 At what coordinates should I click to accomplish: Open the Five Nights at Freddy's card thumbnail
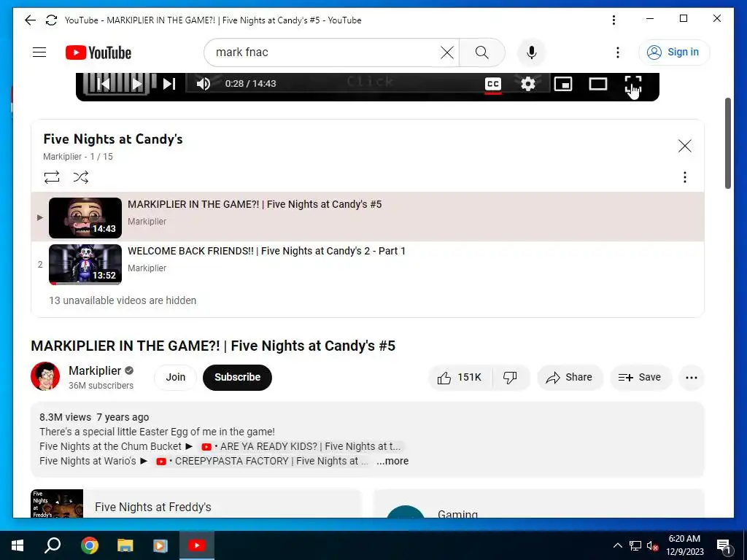(x=57, y=503)
